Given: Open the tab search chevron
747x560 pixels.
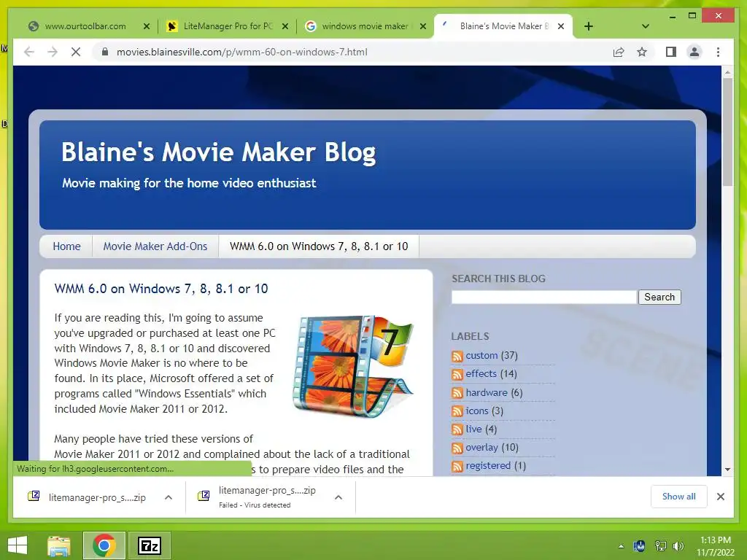Looking at the screenshot, I should click(x=646, y=26).
